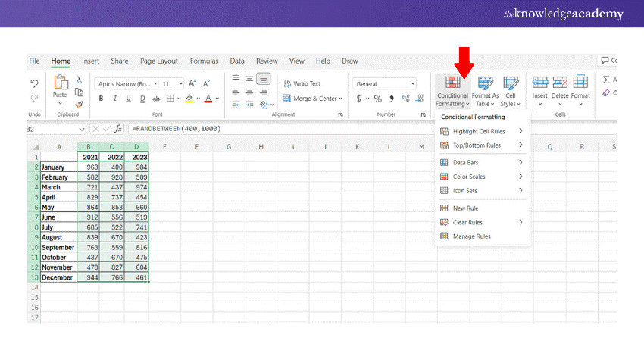Select New Rule in Conditional Formatting menu

(465, 208)
